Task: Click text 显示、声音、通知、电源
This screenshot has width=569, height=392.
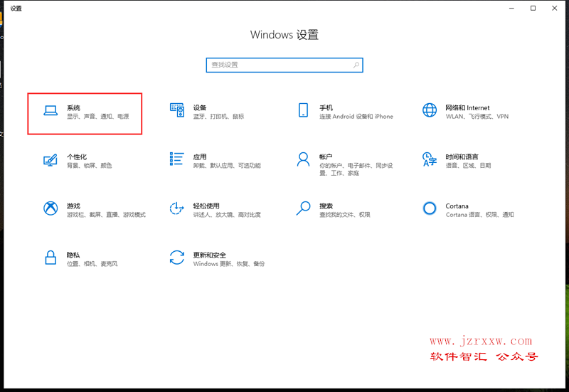Action: (x=98, y=117)
